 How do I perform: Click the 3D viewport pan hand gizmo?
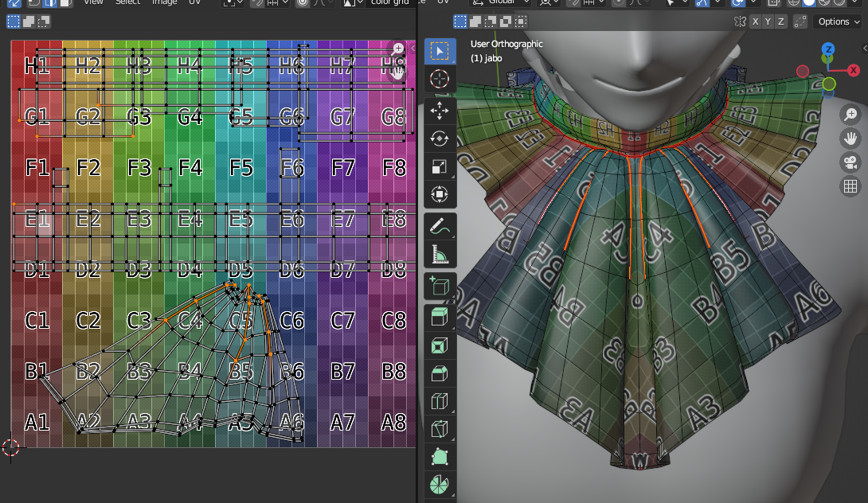pyautogui.click(x=850, y=138)
